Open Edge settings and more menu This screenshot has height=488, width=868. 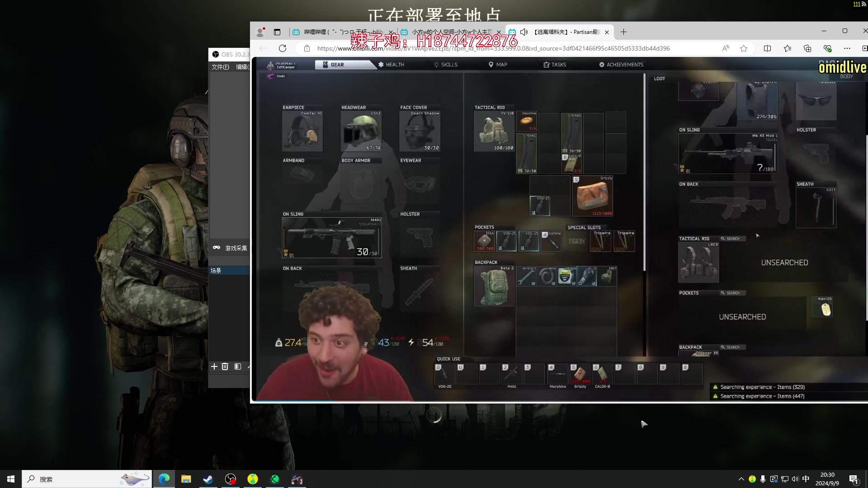click(847, 48)
